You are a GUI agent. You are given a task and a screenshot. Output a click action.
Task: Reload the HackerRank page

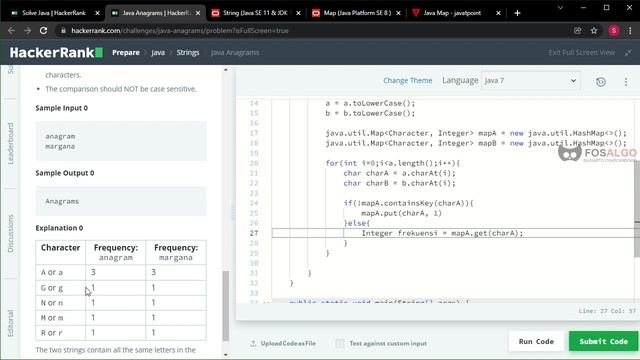coord(44,31)
